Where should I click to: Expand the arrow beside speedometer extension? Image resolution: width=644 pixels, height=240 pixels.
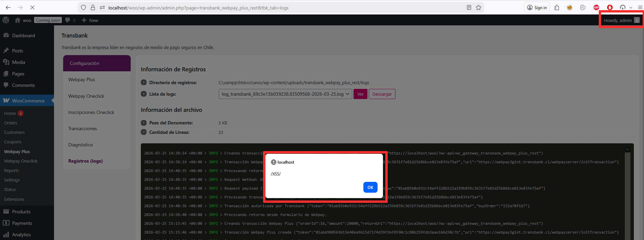pos(631,7)
